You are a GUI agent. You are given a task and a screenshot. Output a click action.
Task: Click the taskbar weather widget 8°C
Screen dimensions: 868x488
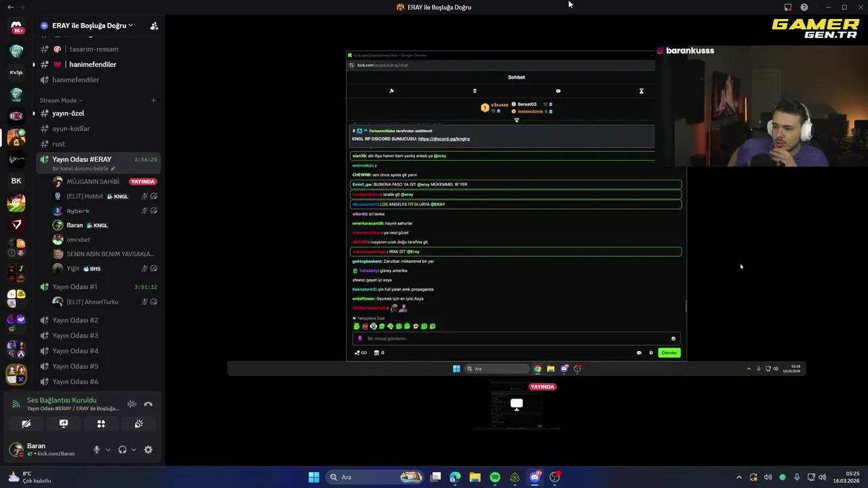(x=28, y=477)
